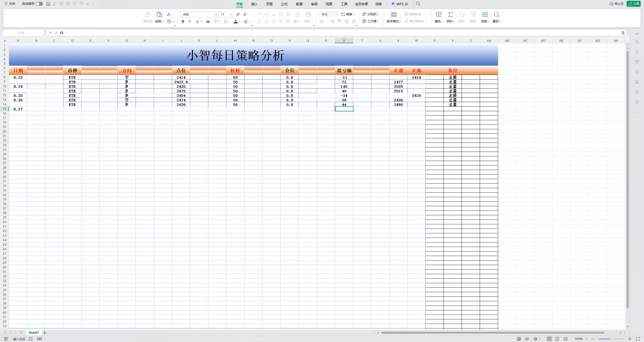Click the insert function fx icon

pyautogui.click(x=62, y=33)
